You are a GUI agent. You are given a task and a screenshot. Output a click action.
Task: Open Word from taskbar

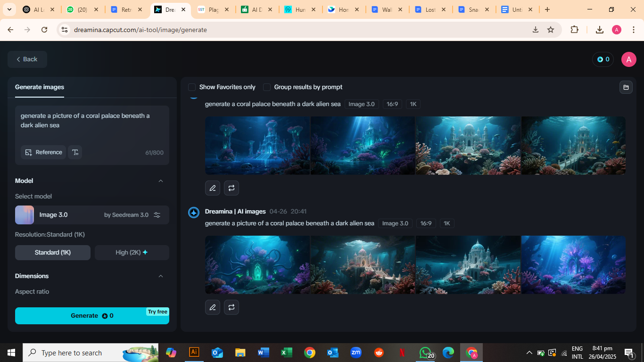[x=263, y=353]
